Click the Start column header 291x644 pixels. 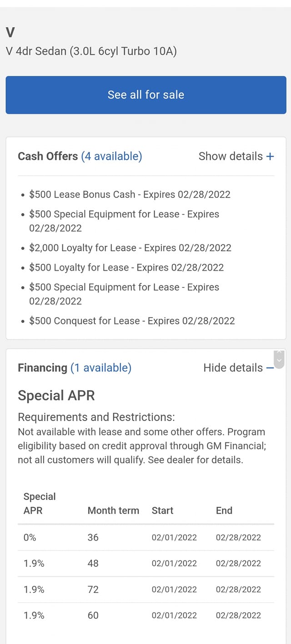coord(162,510)
